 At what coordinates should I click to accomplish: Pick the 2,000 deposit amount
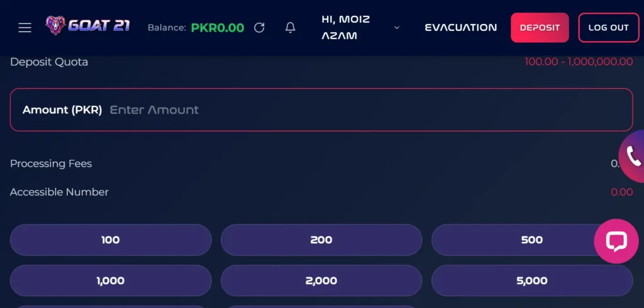pos(321,280)
